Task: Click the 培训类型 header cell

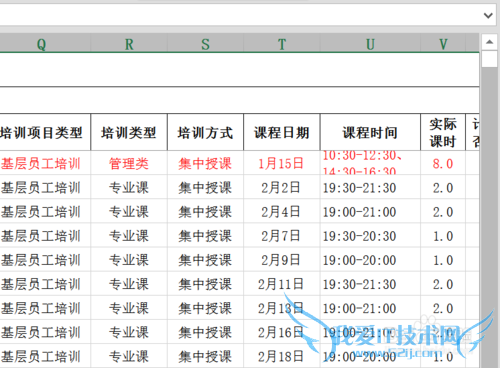Action: click(129, 132)
